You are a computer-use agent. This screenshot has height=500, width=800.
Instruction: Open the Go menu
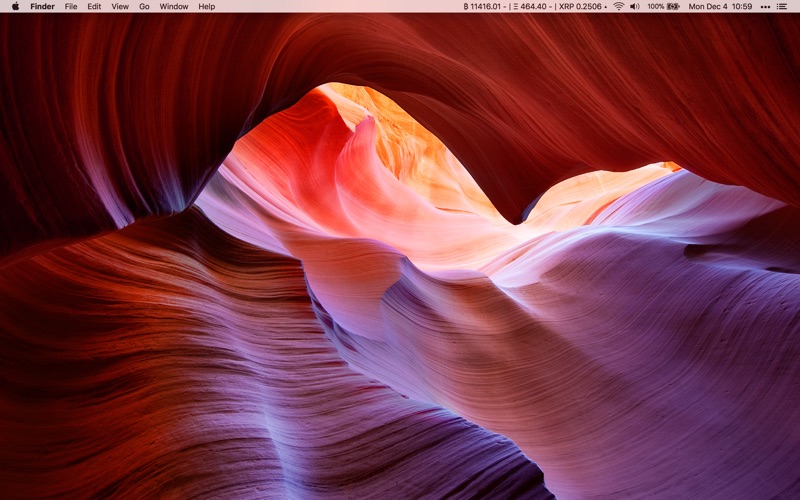(144, 7)
